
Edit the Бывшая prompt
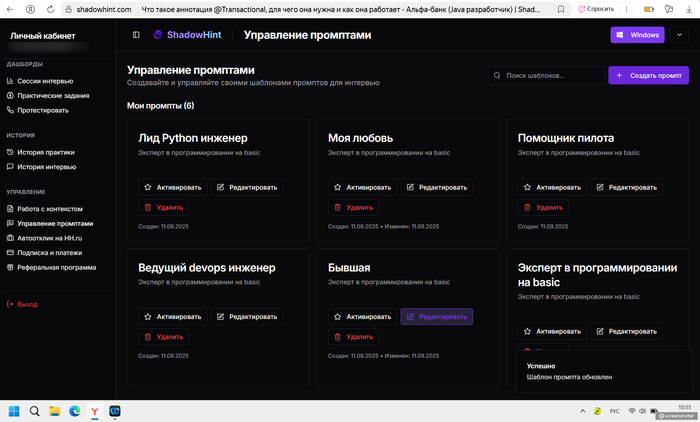coord(437,317)
